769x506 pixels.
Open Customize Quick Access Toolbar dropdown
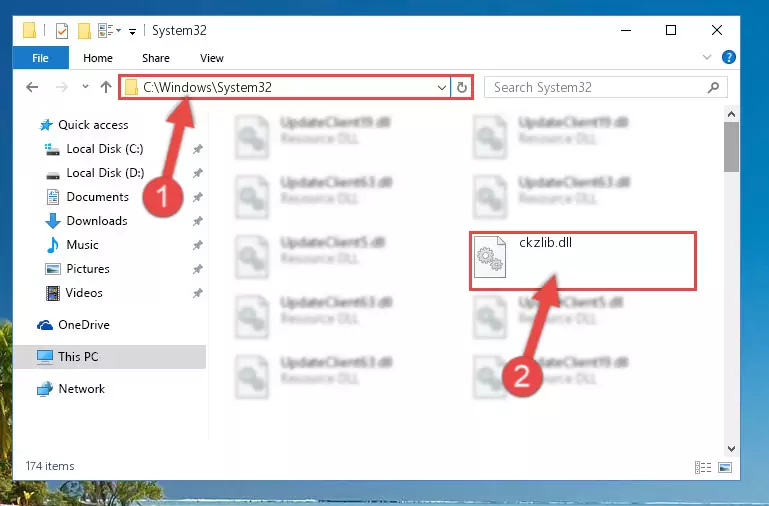click(x=132, y=32)
